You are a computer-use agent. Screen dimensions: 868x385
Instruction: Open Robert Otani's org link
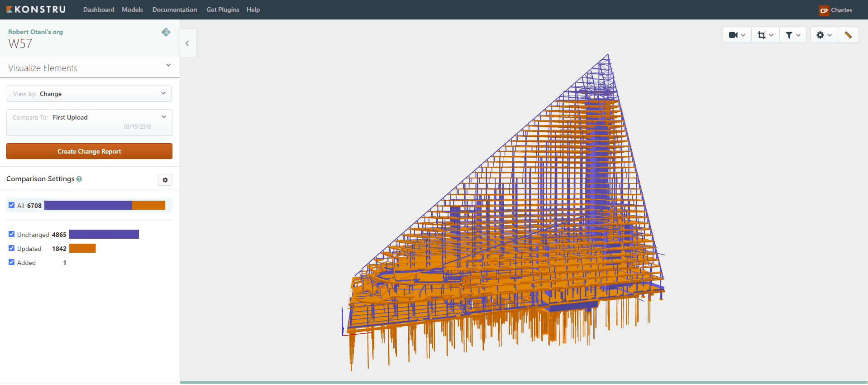(35, 32)
